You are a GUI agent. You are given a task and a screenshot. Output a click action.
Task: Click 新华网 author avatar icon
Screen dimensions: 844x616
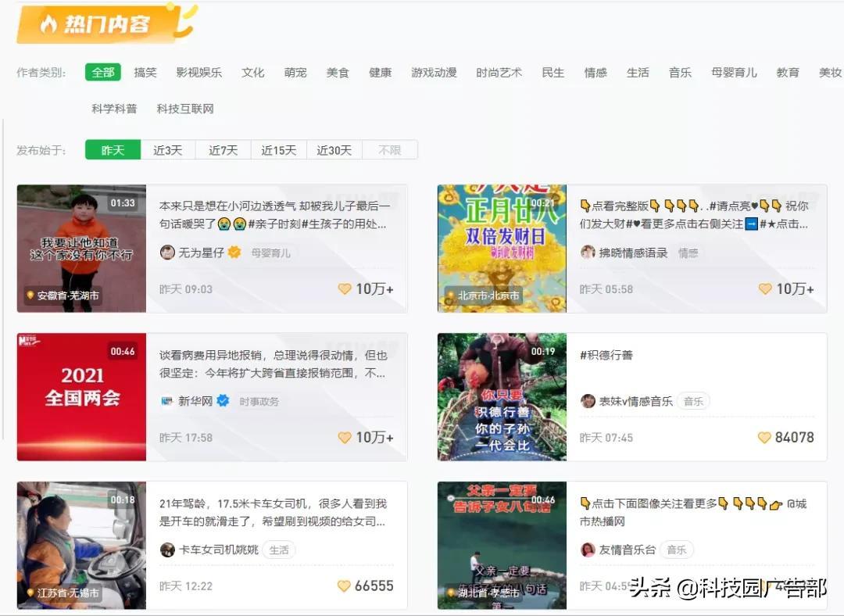click(x=167, y=401)
